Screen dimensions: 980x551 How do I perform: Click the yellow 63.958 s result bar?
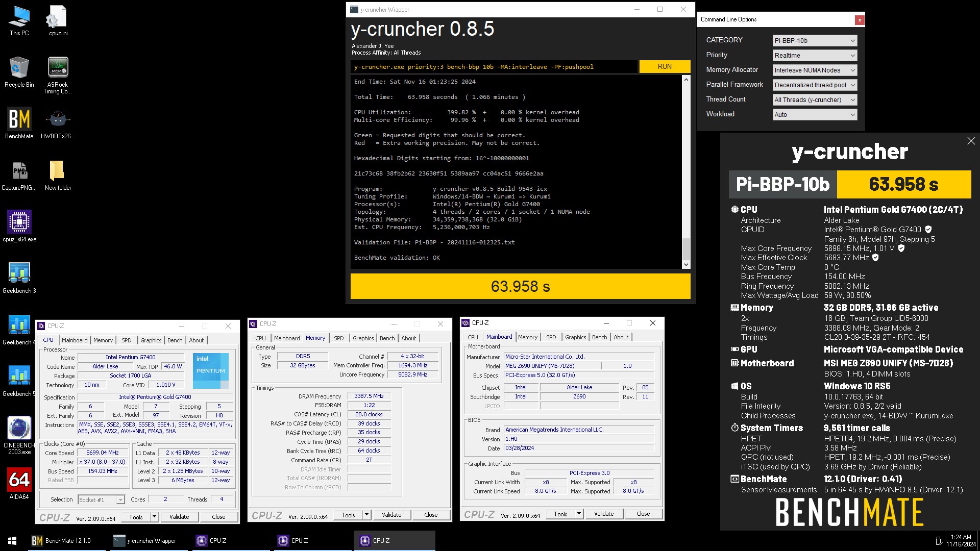point(520,286)
